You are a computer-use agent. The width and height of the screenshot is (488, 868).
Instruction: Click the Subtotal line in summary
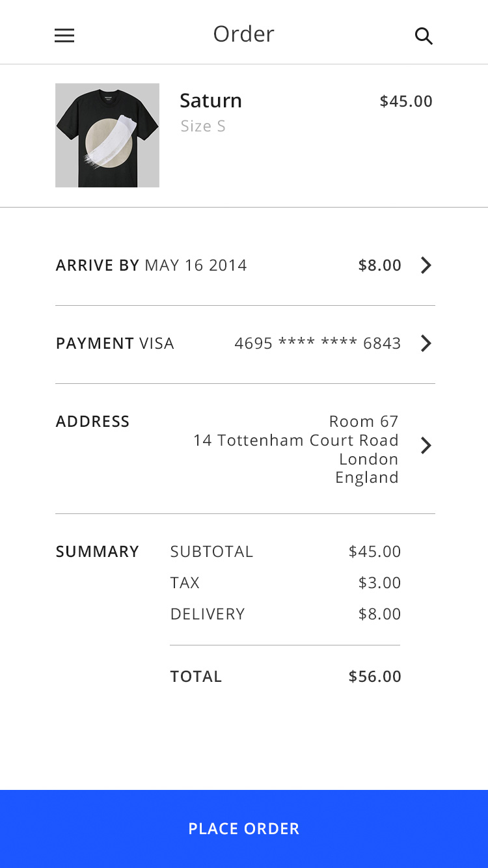pyautogui.click(x=211, y=552)
